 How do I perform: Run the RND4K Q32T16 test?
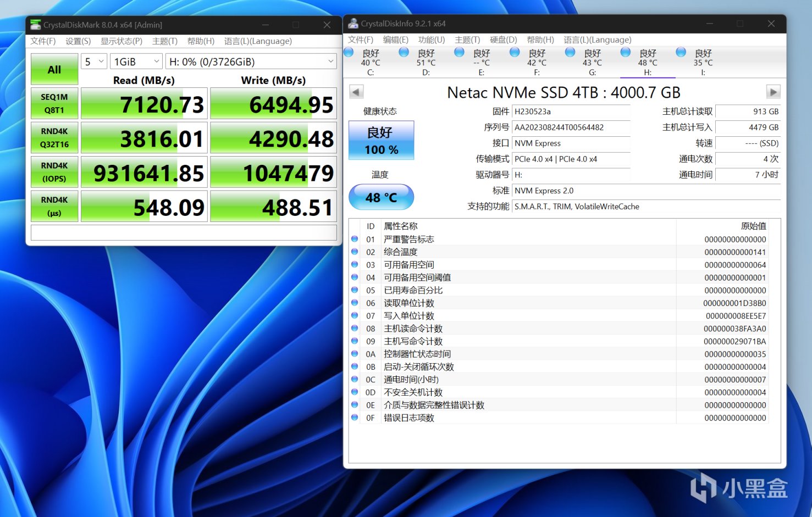tap(54, 137)
